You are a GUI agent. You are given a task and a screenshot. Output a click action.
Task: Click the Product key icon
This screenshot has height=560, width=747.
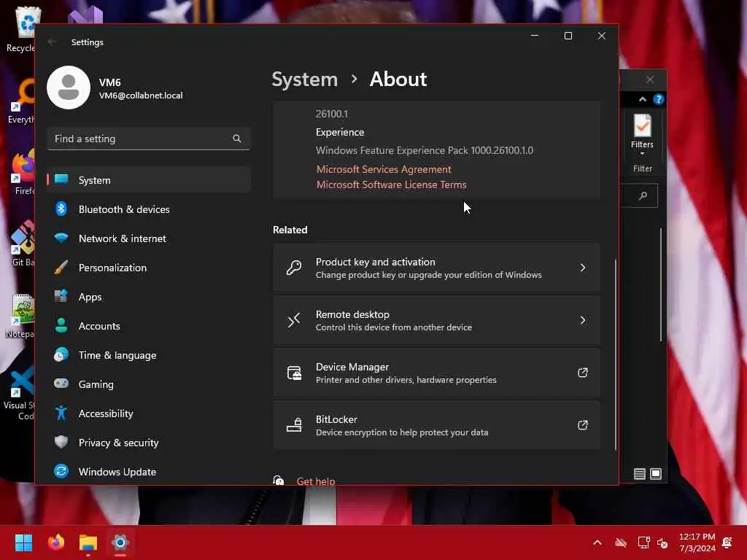point(294,268)
